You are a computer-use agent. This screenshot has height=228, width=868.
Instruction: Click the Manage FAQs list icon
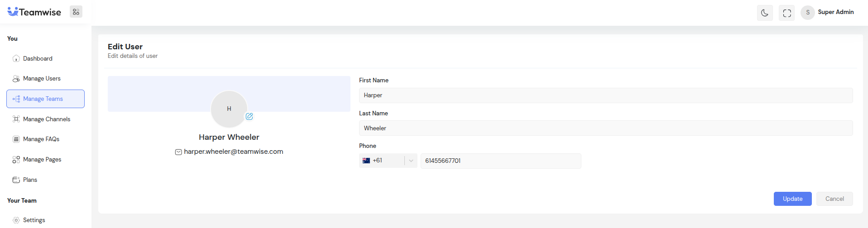(x=16, y=139)
